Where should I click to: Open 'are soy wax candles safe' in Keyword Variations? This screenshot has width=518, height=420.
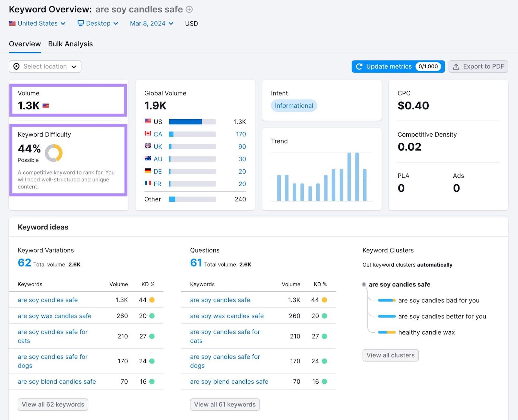pyautogui.click(x=54, y=316)
